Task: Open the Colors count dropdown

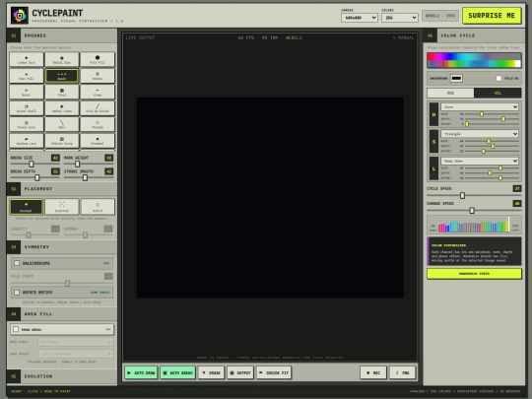Action: 399,18
